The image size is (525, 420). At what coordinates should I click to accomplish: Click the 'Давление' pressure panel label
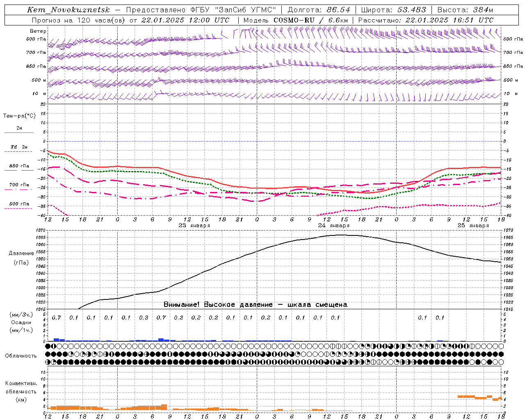(x=21, y=253)
